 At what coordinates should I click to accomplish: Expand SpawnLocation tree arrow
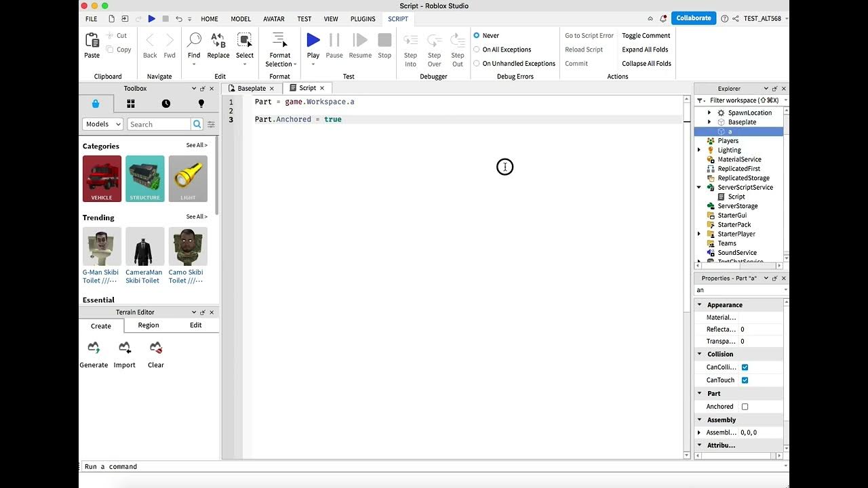(x=709, y=113)
